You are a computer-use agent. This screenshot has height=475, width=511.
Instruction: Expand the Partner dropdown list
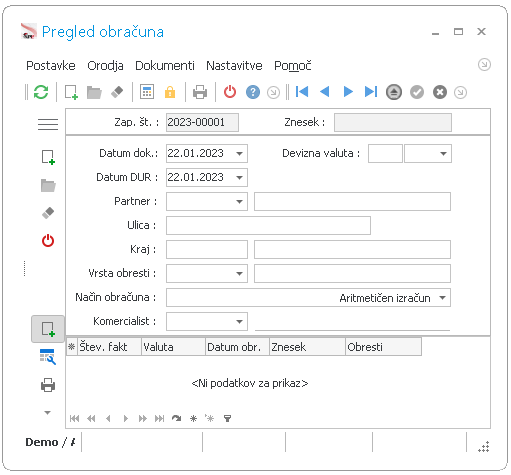pos(239,202)
